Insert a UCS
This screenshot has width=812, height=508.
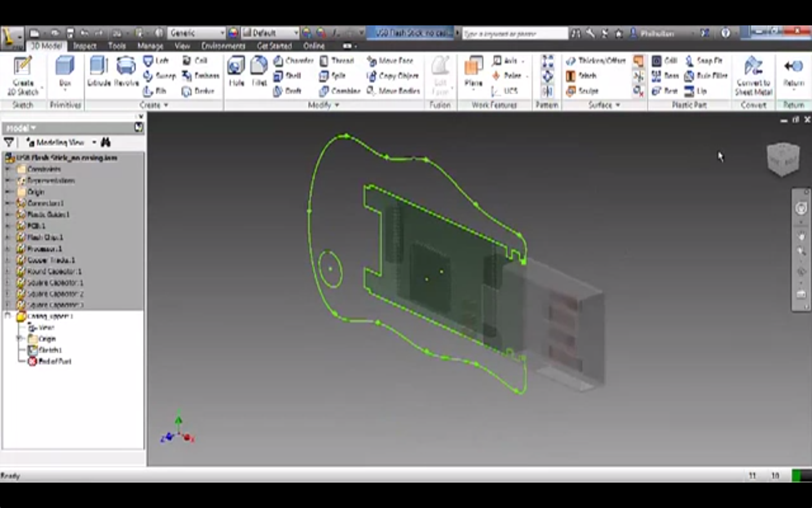(505, 91)
